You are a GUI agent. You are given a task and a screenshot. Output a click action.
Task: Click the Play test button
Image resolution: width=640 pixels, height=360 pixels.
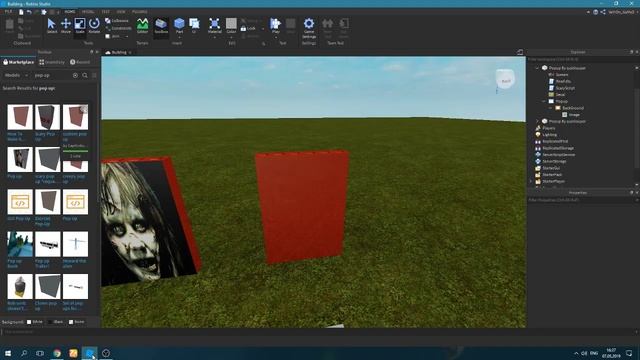coord(276,24)
